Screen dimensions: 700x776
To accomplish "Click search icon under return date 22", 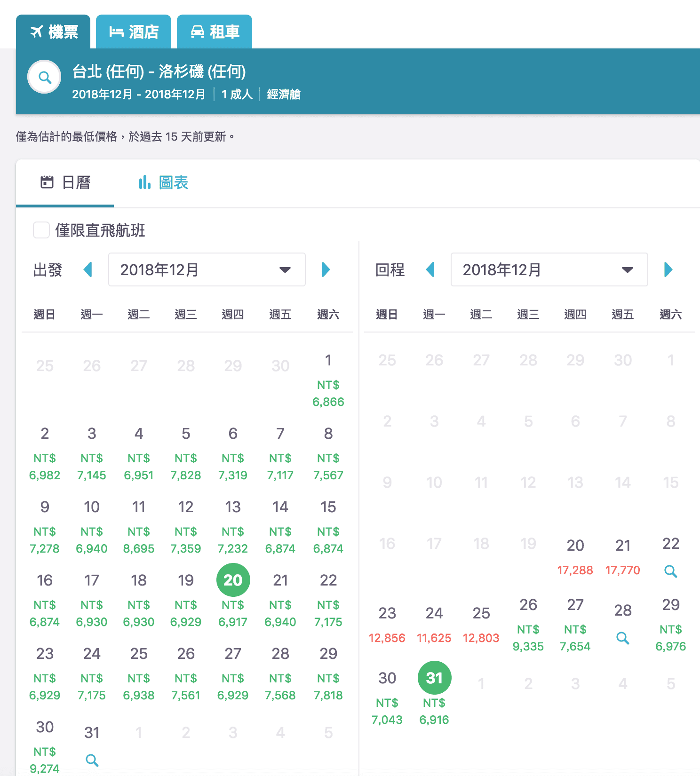I will pos(671,571).
